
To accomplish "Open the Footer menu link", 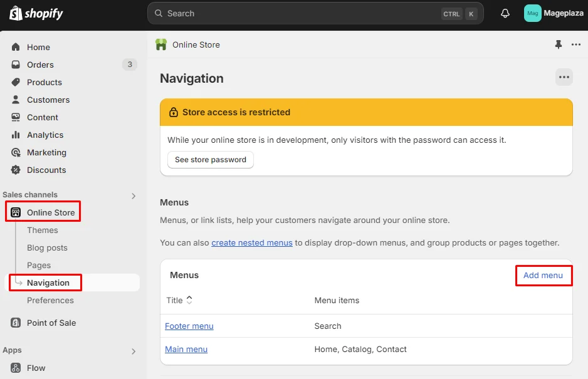I will pos(189,326).
